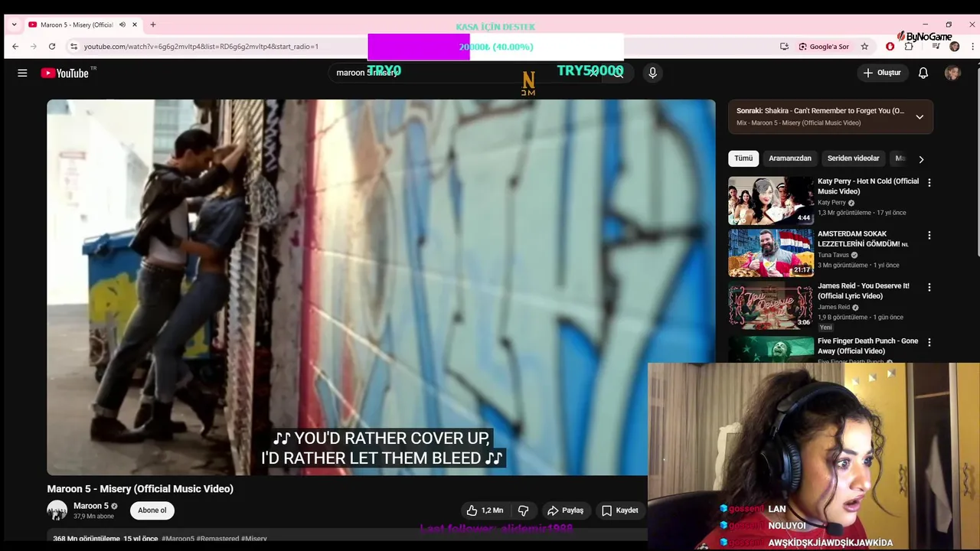Open James Reid You Deserve It thumbnail

771,305
